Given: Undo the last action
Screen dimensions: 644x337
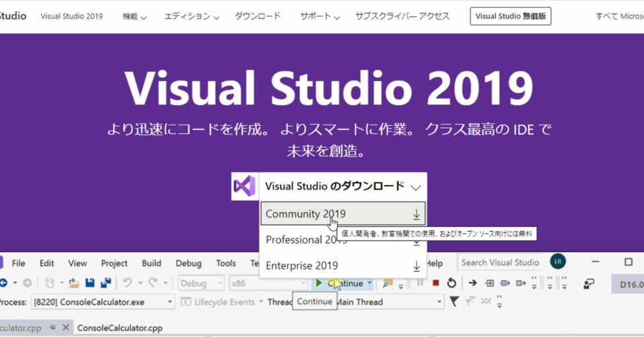Looking at the screenshot, I should click(127, 283).
